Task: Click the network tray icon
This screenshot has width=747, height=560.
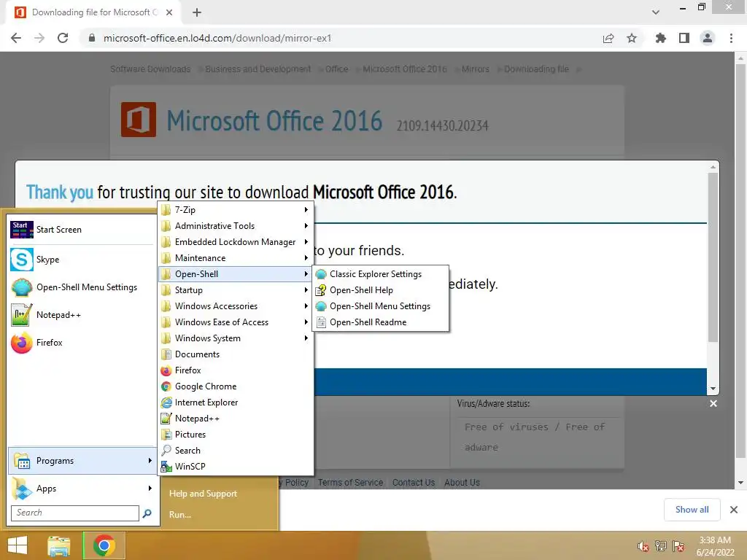Action: pos(661,546)
